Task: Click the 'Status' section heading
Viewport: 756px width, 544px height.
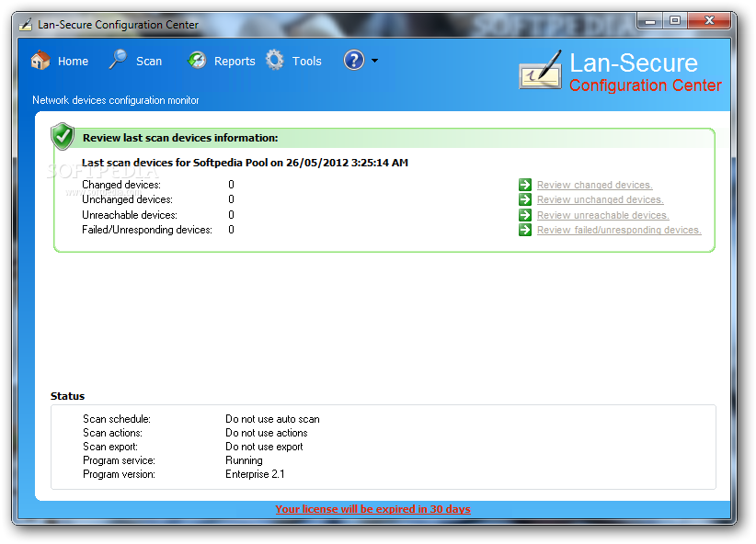Action: point(67,396)
